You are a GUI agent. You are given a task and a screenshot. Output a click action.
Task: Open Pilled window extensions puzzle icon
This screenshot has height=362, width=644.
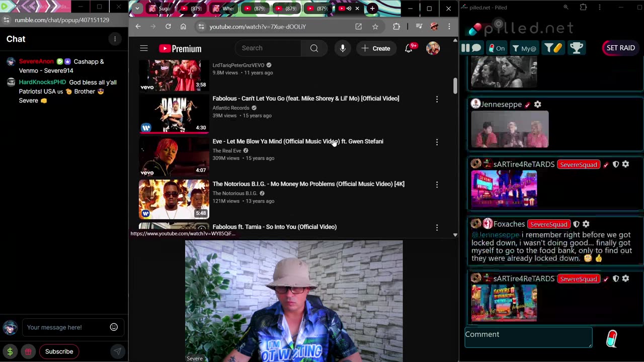(583, 8)
